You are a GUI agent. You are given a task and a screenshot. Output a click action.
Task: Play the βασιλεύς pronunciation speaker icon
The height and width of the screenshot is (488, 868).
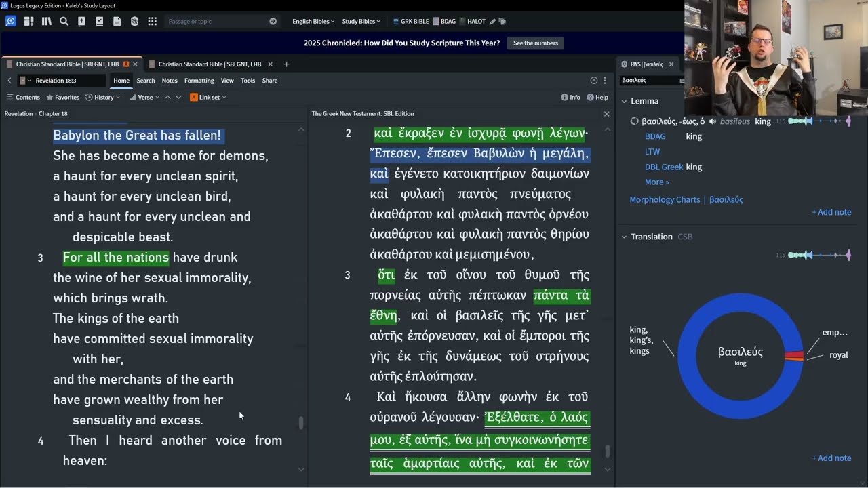pos(712,121)
